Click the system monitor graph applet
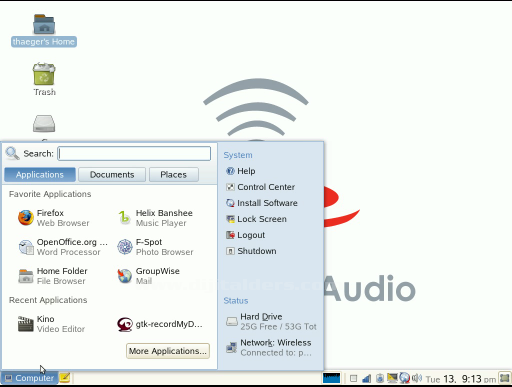512x387 pixels. (x=331, y=378)
